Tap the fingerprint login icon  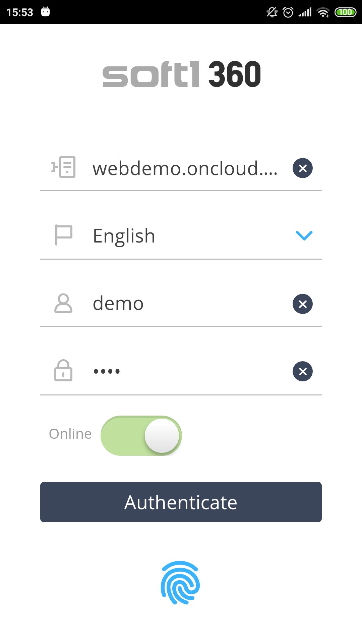180,583
